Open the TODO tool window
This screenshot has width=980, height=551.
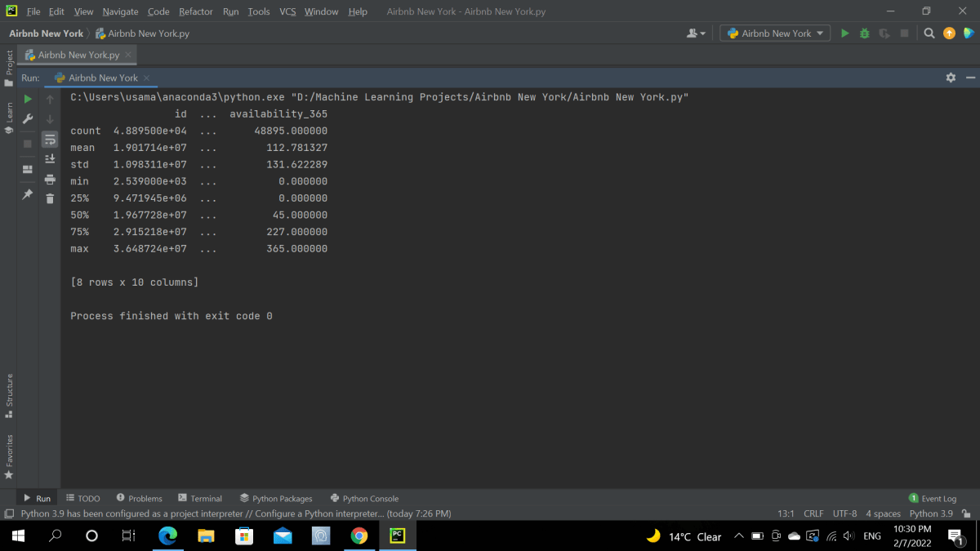pyautogui.click(x=82, y=498)
